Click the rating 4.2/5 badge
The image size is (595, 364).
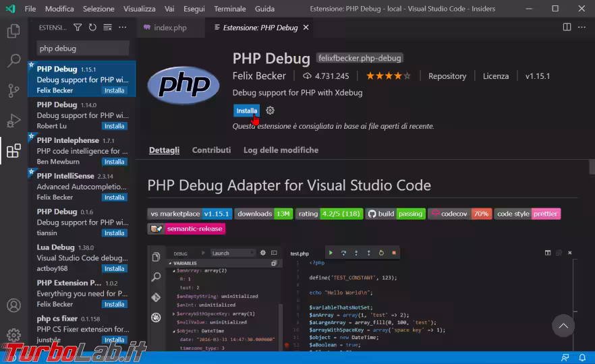click(329, 214)
